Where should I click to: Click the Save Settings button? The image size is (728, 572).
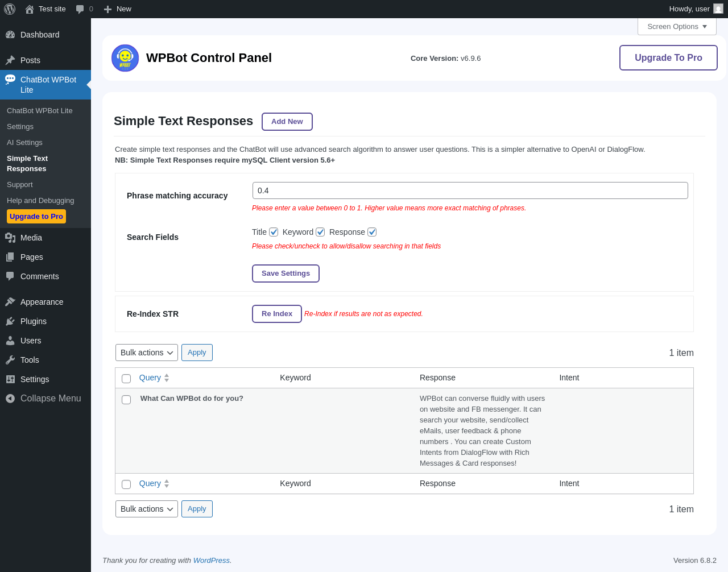pos(286,273)
